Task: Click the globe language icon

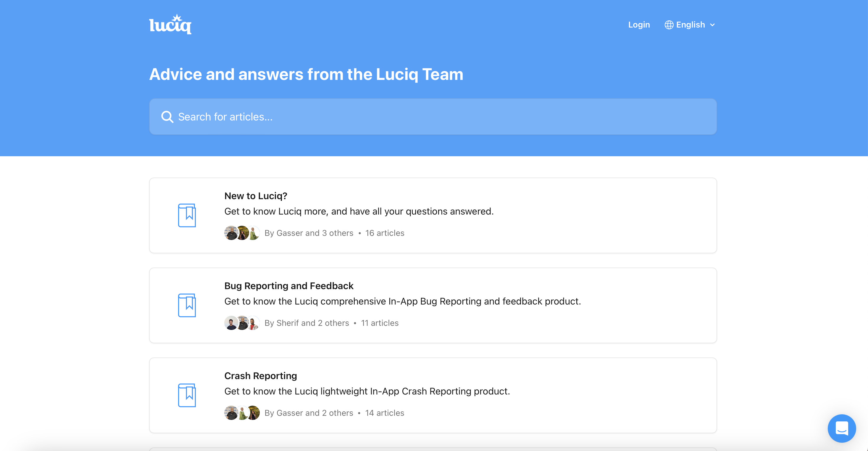Action: (x=669, y=25)
